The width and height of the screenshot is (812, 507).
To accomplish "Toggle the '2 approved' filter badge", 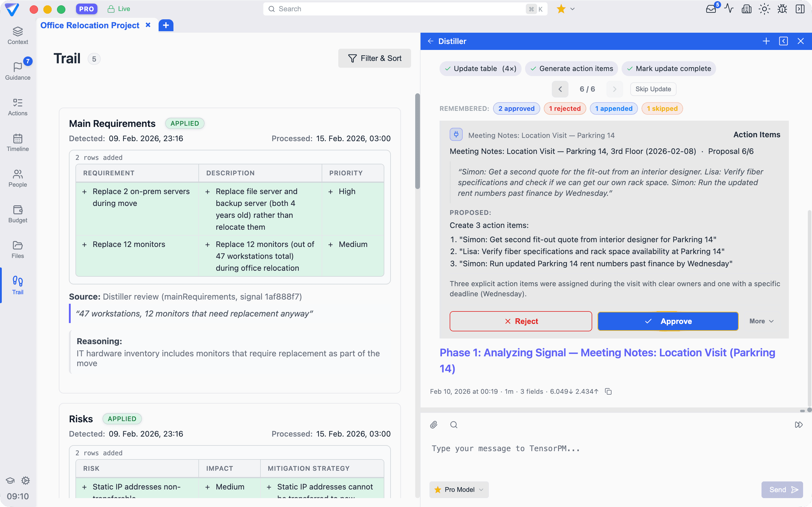I will pos(516,108).
